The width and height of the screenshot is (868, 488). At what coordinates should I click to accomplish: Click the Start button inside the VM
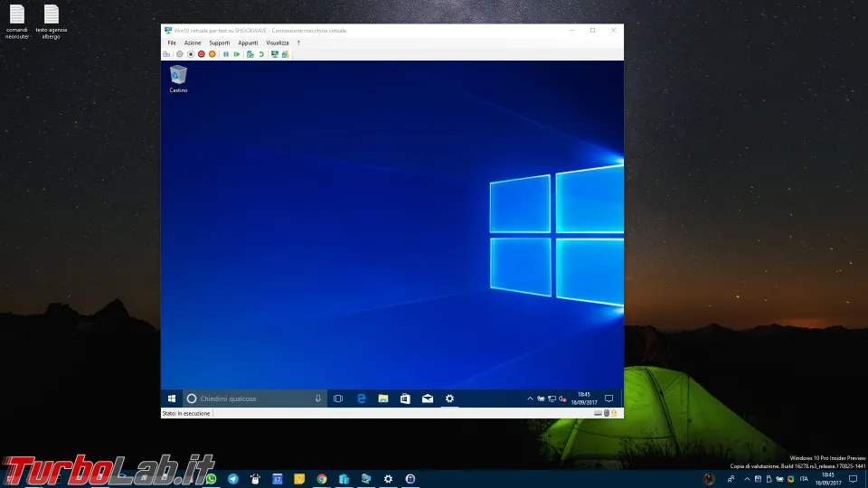(171, 399)
